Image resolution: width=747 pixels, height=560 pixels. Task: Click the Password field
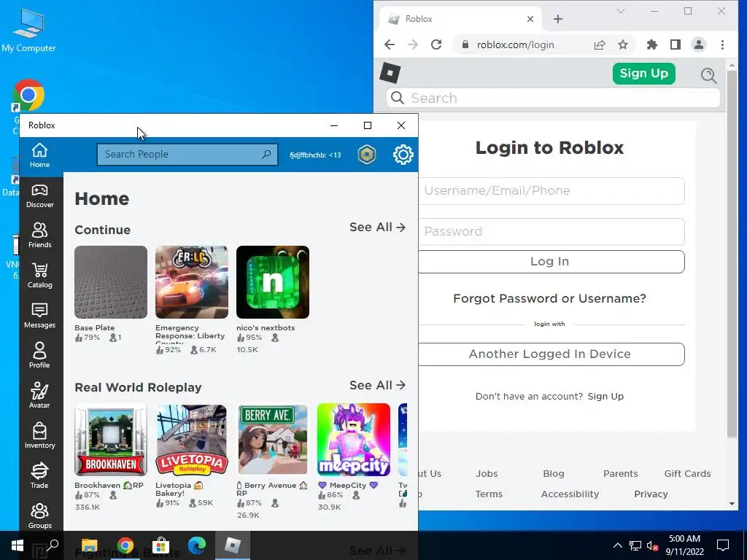click(x=551, y=231)
